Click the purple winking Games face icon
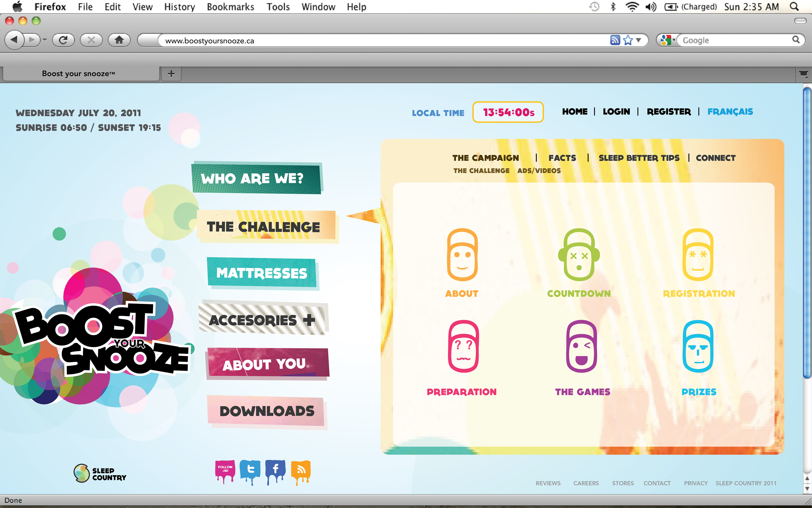This screenshot has width=812, height=508. click(x=581, y=346)
